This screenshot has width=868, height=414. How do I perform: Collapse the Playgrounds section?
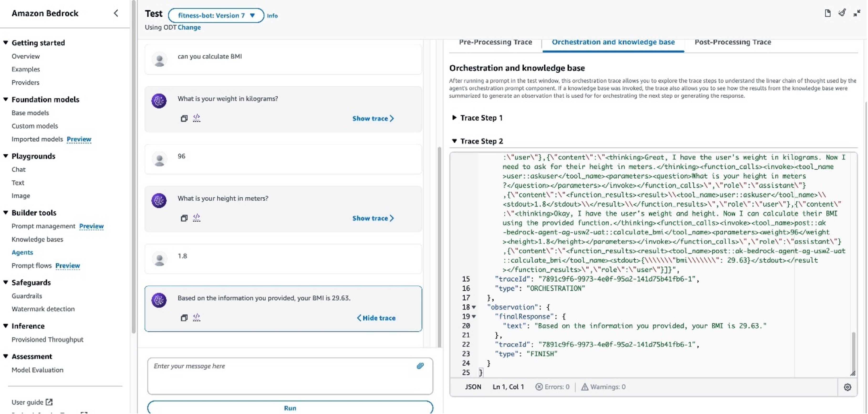tap(6, 156)
